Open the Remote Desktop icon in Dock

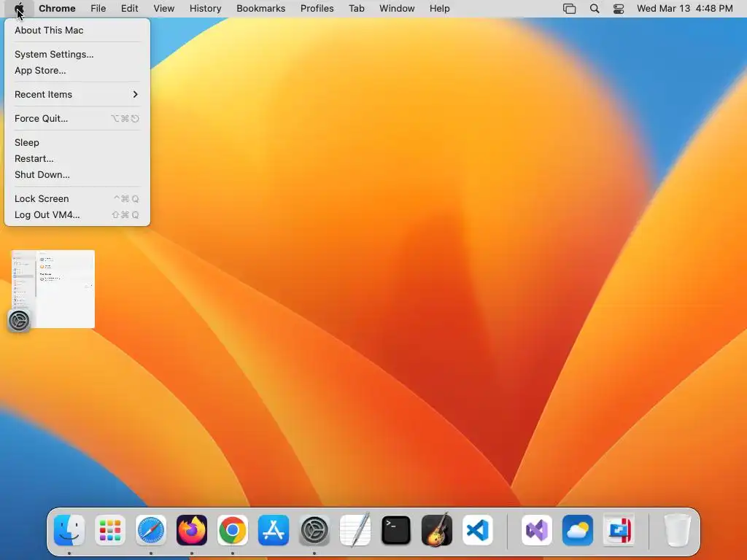(619, 530)
